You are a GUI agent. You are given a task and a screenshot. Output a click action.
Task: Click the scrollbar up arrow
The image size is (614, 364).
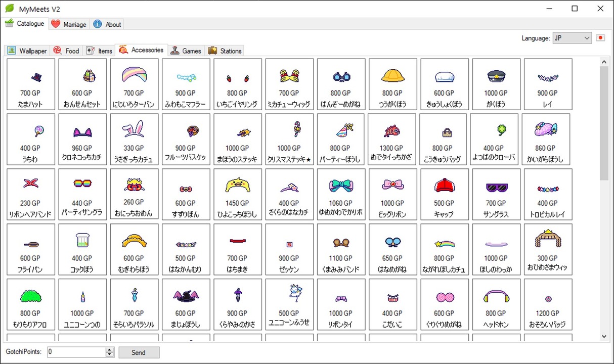click(x=604, y=62)
